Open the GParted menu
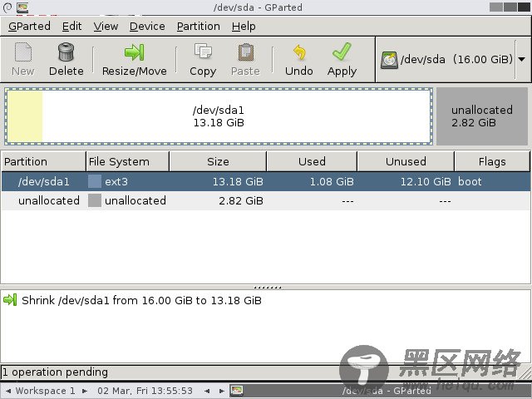 click(x=29, y=26)
